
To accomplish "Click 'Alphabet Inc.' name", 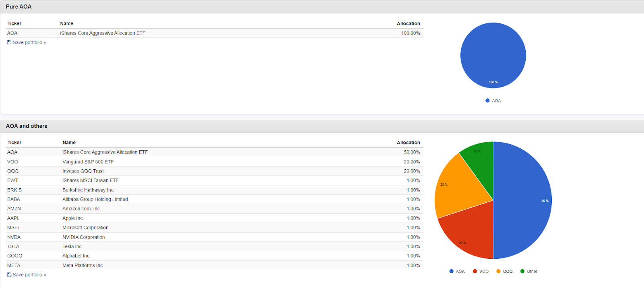I will [x=76, y=256].
